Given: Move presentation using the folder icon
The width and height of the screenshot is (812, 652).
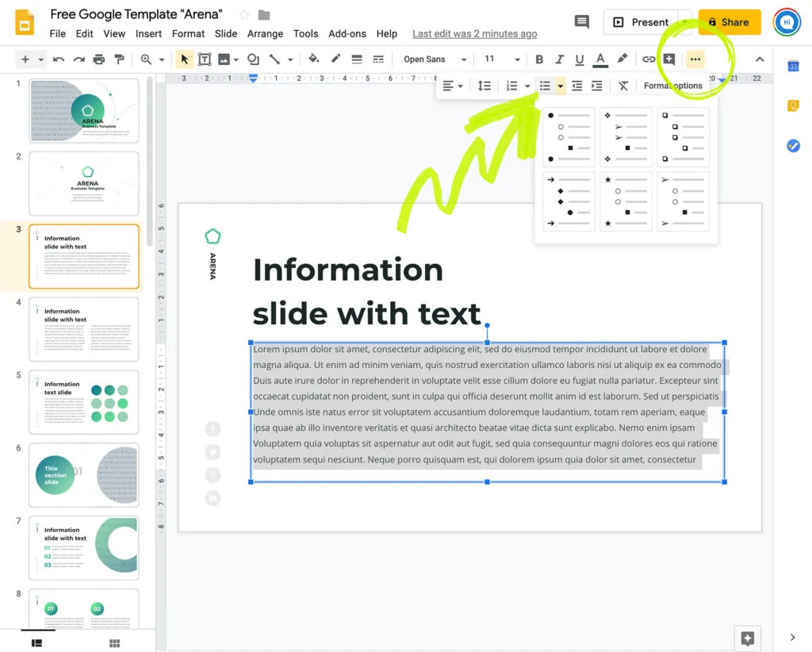Looking at the screenshot, I should [264, 15].
